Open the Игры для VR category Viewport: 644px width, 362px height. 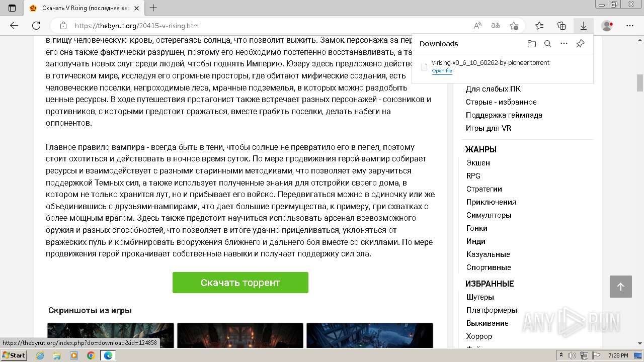488,128
